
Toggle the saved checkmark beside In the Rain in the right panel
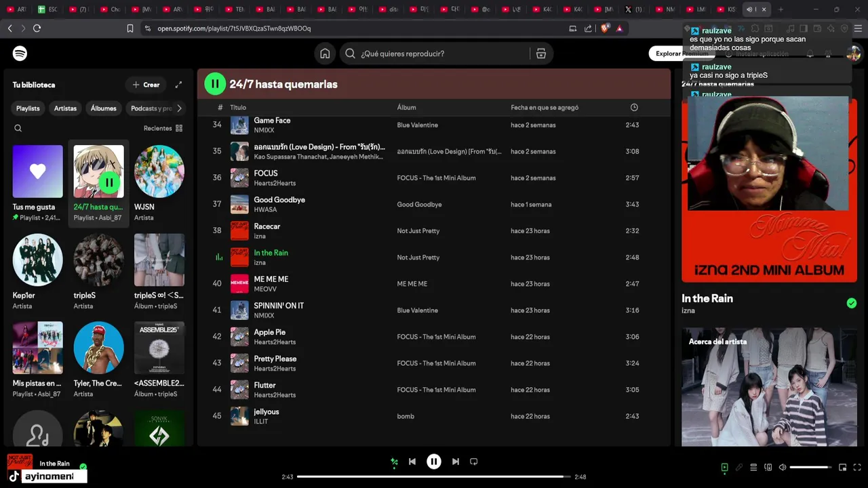click(852, 303)
